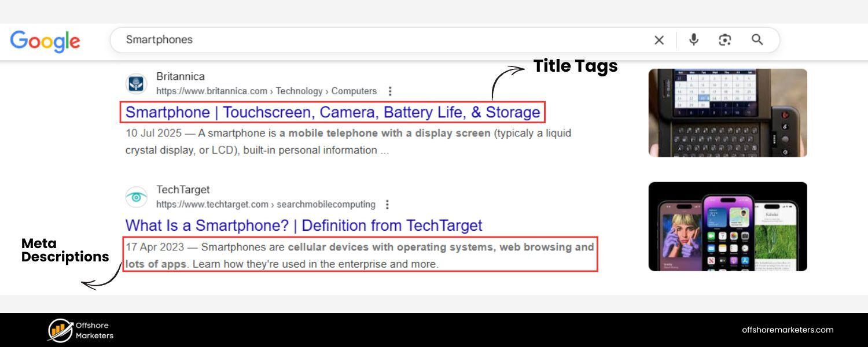Click the TechTarget eye favicon
The image size is (868, 347).
(x=137, y=197)
